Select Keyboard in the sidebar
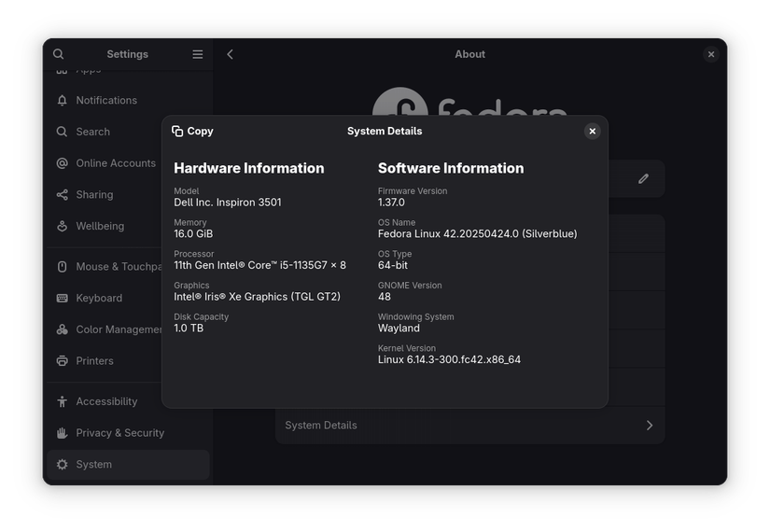 click(99, 299)
